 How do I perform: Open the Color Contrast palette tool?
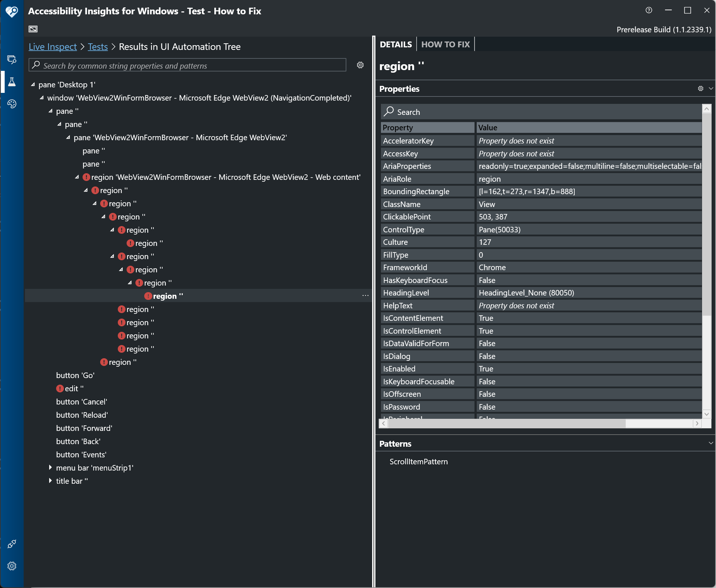click(x=11, y=104)
